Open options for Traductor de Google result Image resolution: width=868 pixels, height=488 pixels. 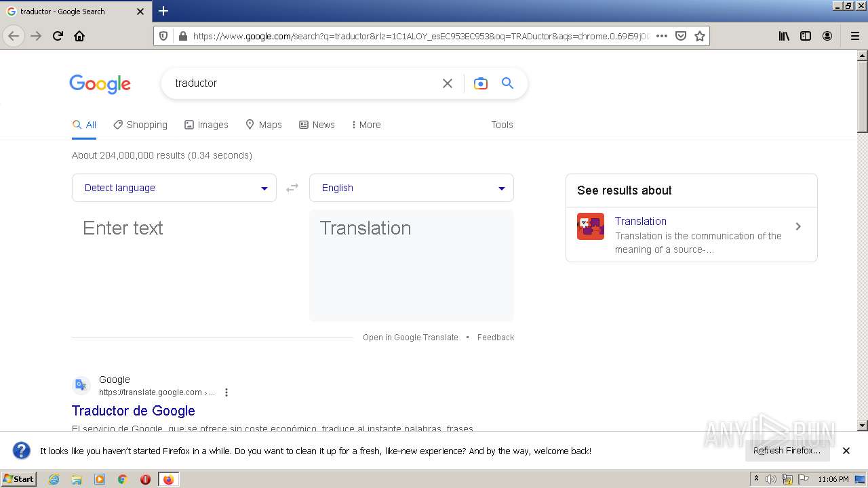pyautogui.click(x=226, y=392)
